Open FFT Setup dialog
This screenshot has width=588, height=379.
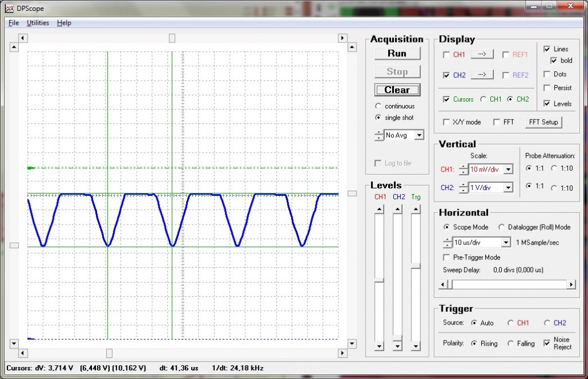(543, 122)
